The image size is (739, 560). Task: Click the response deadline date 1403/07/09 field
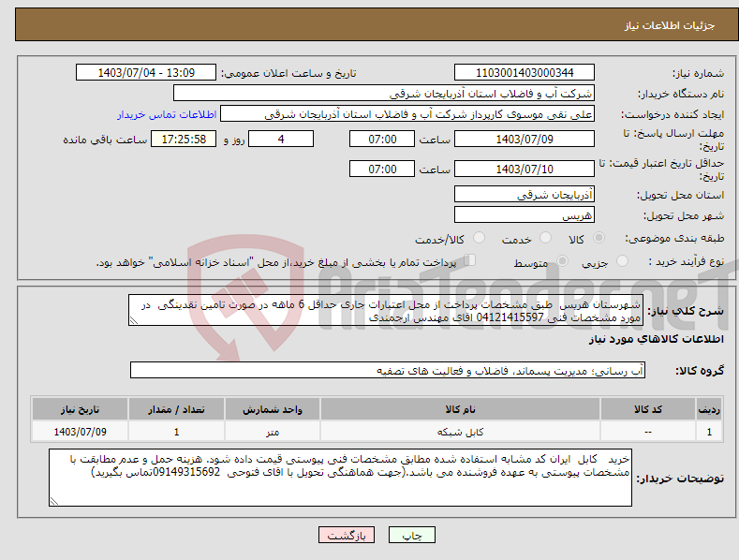[525, 139]
